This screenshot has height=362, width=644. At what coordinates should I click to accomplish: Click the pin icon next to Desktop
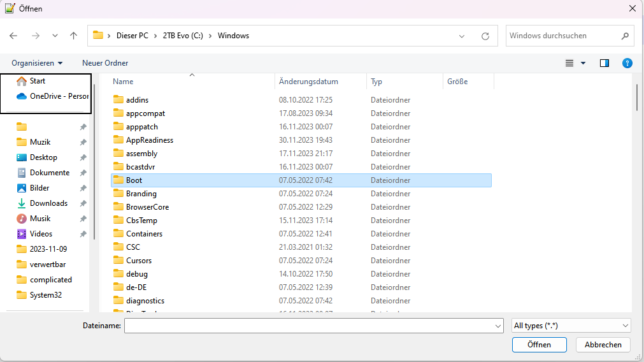coord(83,157)
